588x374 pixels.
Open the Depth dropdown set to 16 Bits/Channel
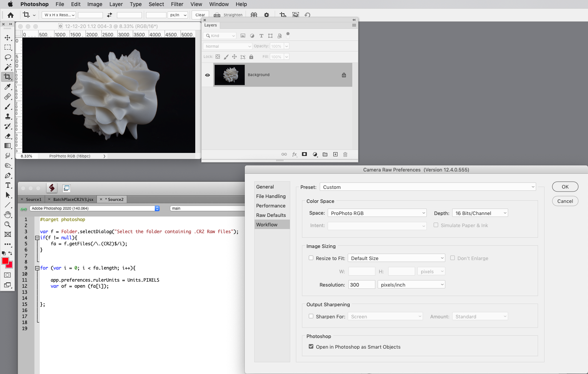[x=479, y=213]
